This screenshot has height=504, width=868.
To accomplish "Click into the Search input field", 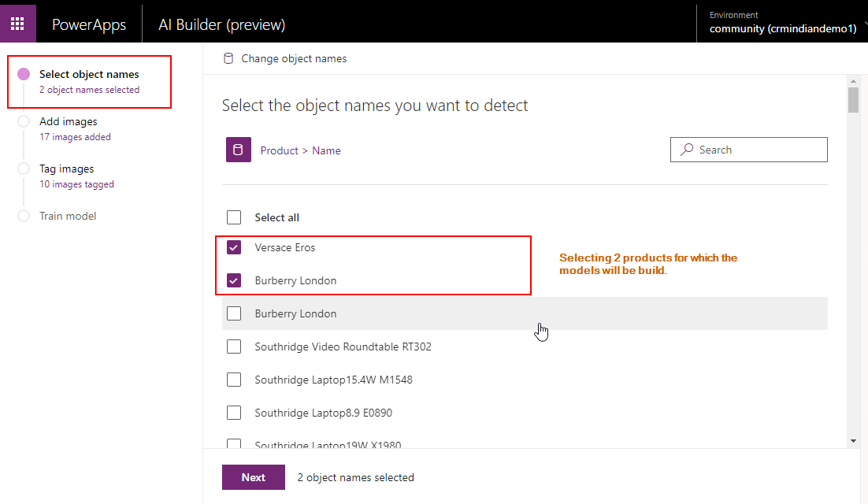I will [x=758, y=150].
